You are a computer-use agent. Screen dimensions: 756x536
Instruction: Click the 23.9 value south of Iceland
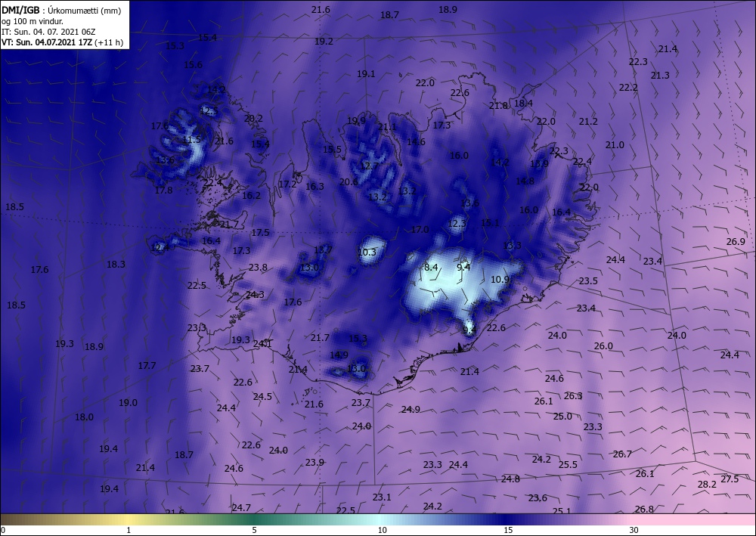tap(314, 462)
